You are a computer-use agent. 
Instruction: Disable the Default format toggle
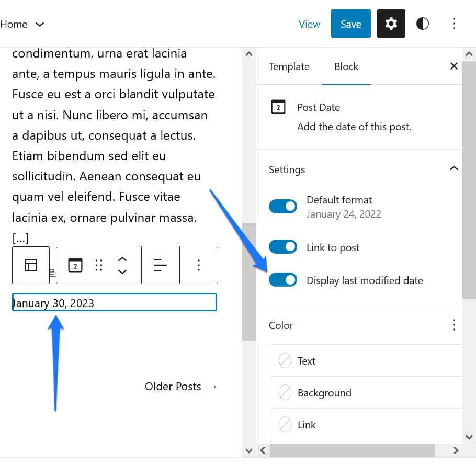pos(282,206)
